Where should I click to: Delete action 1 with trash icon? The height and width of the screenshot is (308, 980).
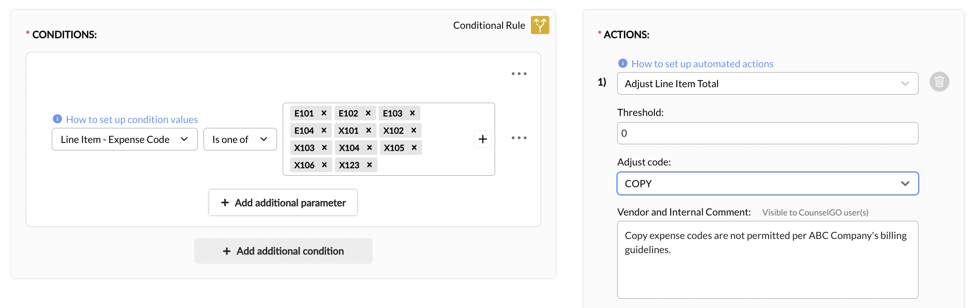click(939, 82)
